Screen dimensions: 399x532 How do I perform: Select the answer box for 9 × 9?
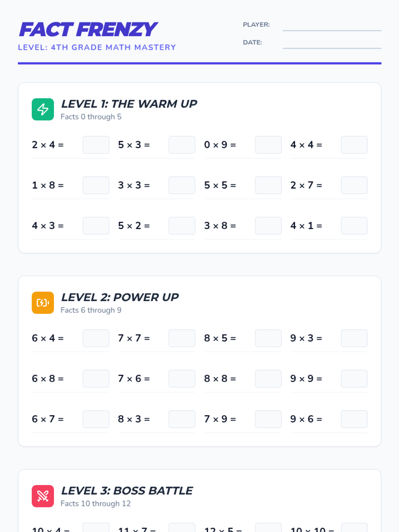click(x=354, y=379)
